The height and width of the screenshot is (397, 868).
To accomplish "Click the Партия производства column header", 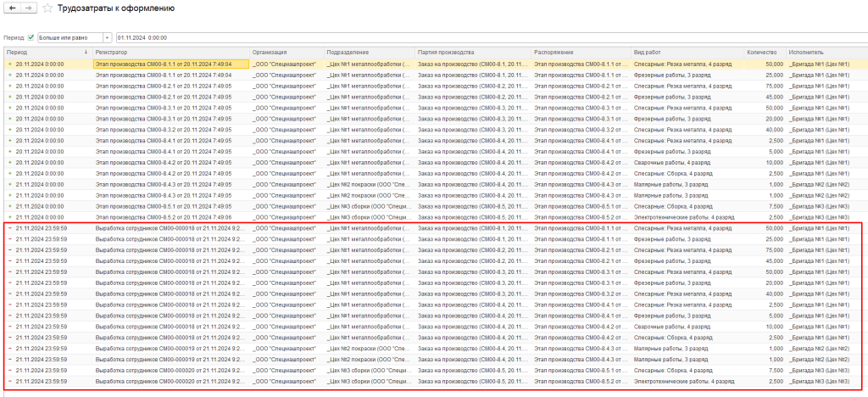I will (473, 52).
